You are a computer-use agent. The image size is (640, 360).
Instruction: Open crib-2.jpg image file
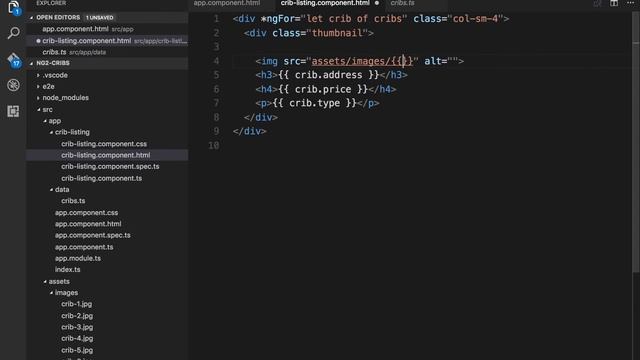[x=77, y=316]
